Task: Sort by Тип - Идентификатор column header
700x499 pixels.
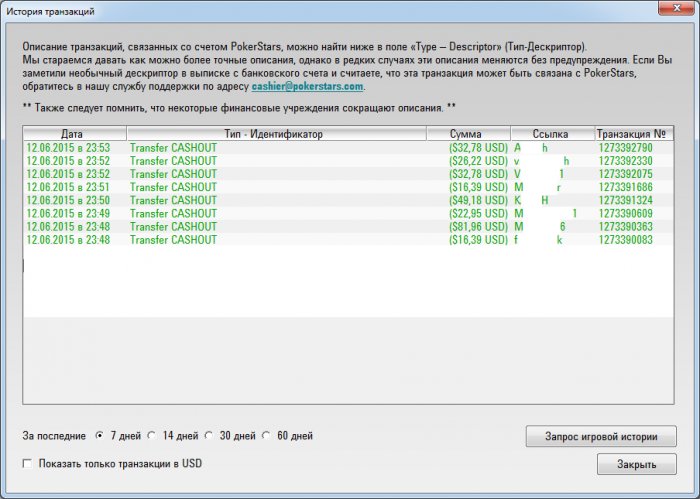Action: click(x=276, y=133)
